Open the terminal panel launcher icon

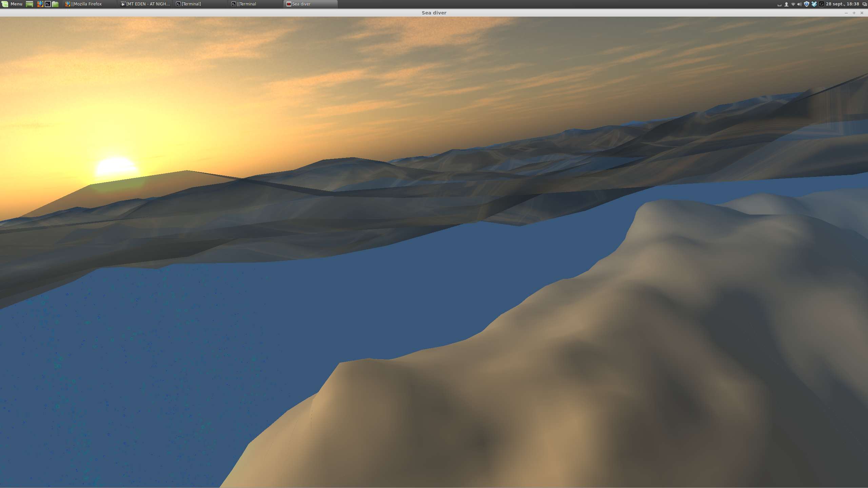coord(48,4)
